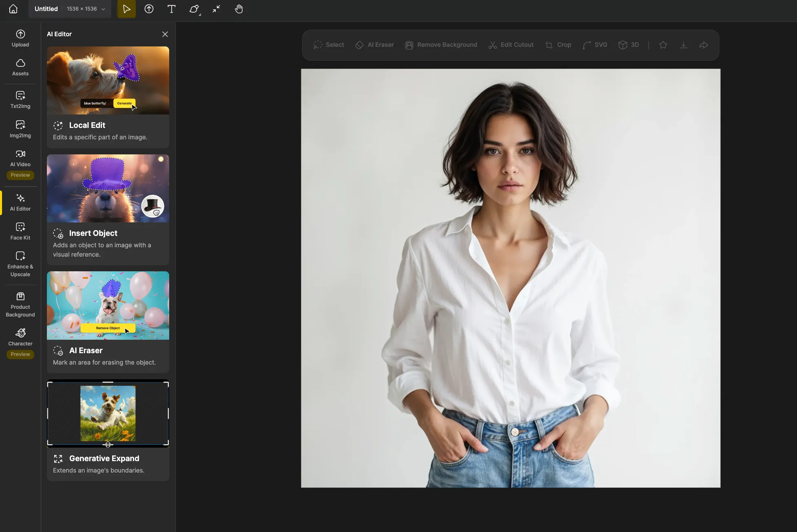Image resolution: width=797 pixels, height=532 pixels.
Task: Click the AI Editor panel heading
Action: [x=59, y=34]
